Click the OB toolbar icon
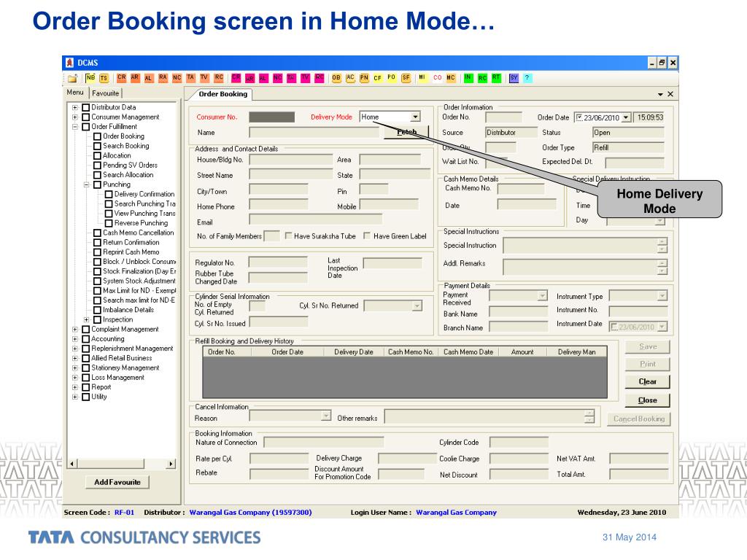The height and width of the screenshot is (560, 747). 336,77
